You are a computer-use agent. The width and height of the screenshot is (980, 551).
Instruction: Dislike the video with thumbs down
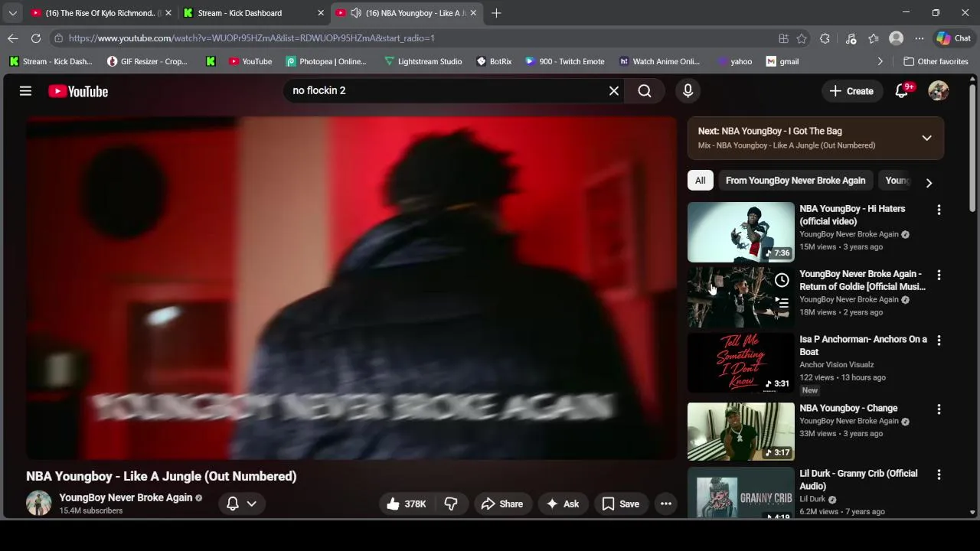[x=451, y=504]
